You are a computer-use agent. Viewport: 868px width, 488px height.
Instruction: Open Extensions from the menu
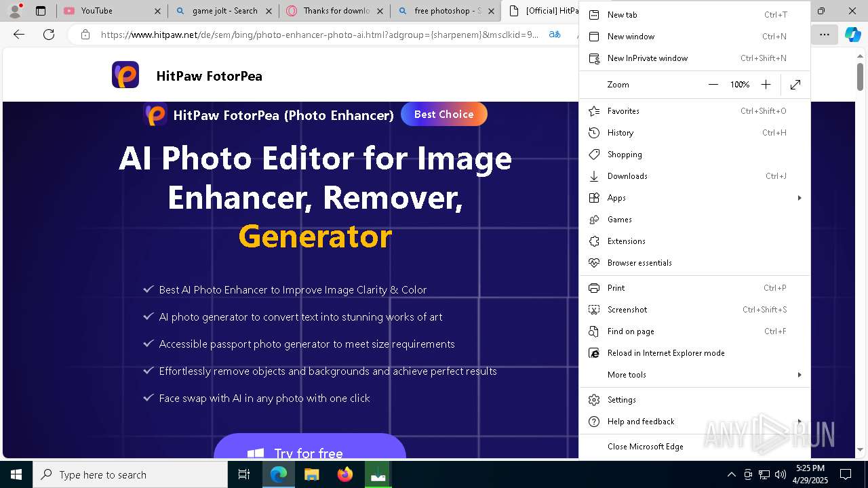pos(694,241)
